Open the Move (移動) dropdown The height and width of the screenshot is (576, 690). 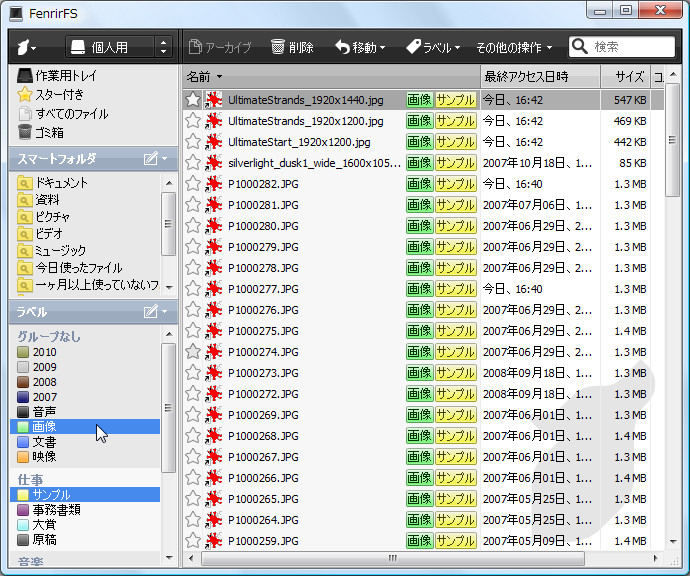(x=360, y=47)
